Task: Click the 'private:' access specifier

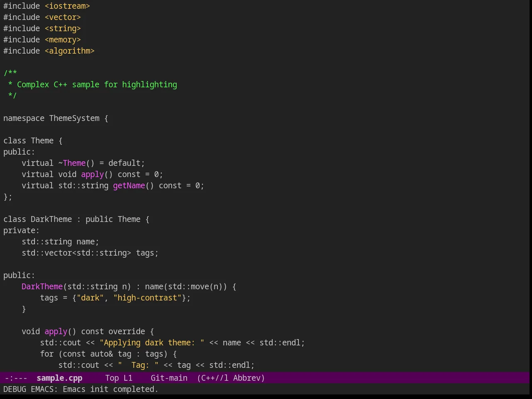Action: [21, 230]
